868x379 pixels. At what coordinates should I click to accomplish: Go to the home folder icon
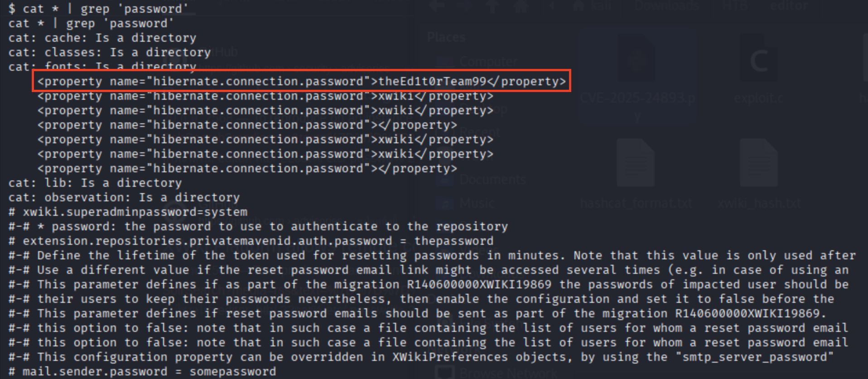click(x=521, y=7)
